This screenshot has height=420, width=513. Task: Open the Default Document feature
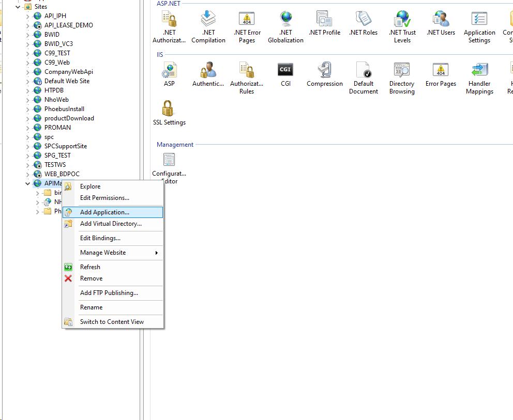(x=363, y=78)
